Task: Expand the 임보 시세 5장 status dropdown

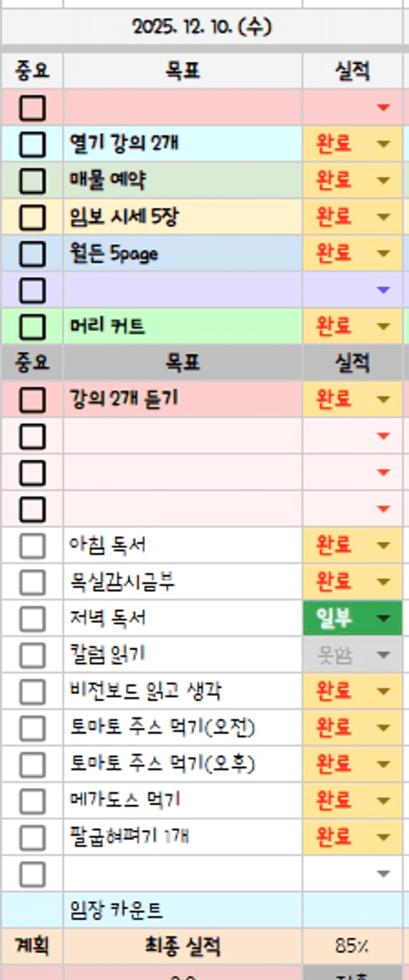Action: (383, 217)
